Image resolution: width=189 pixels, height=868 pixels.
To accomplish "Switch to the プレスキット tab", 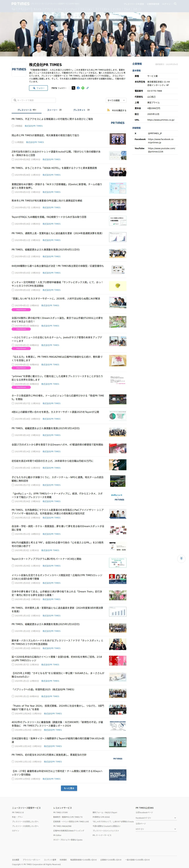I will pos(81,110).
